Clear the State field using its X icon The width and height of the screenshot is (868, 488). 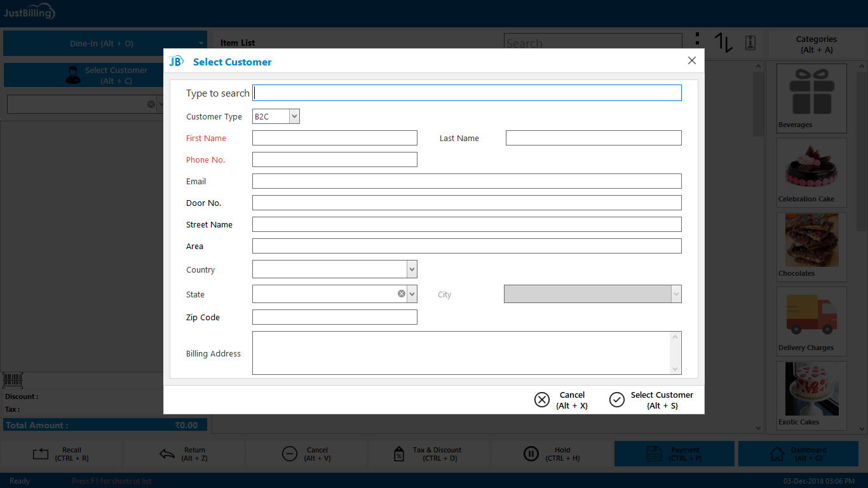(x=402, y=294)
